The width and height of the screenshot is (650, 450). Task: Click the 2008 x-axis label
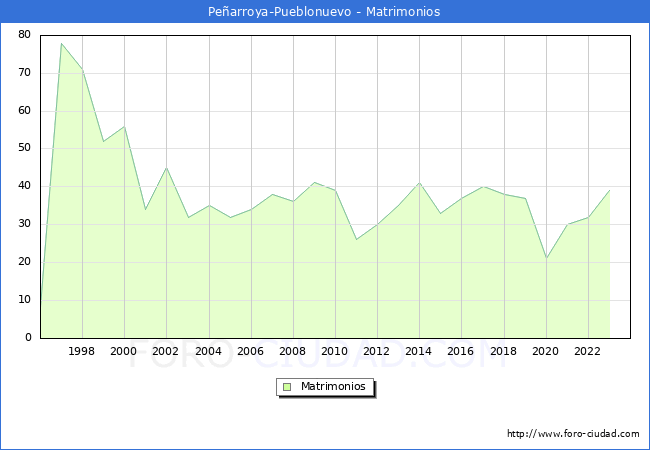pos(292,351)
